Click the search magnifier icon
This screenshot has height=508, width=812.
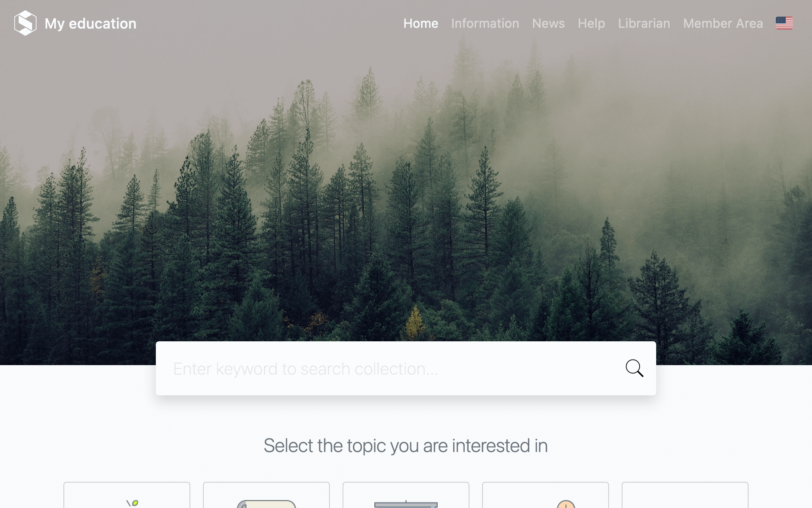click(x=634, y=368)
